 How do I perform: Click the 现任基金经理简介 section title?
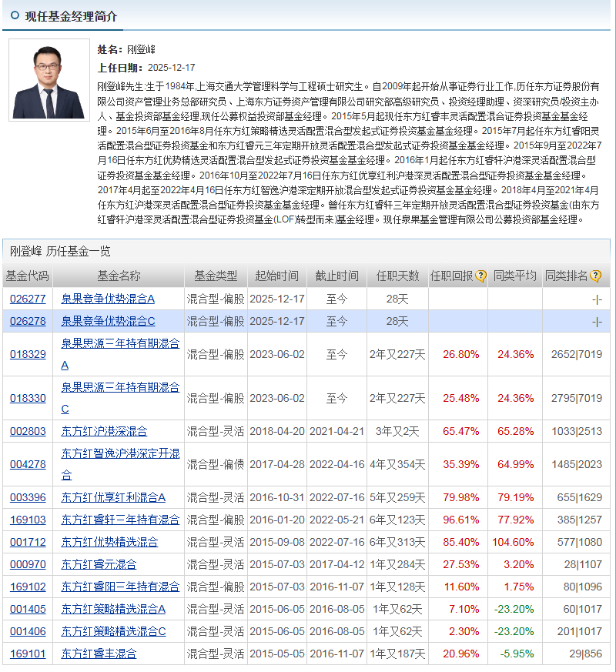coord(71,16)
